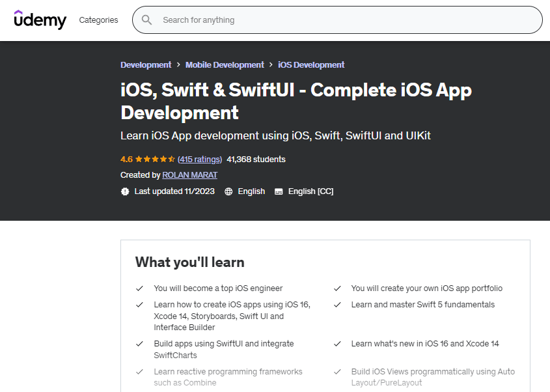
Task: Click the last updated alert badge icon
Action: (125, 191)
